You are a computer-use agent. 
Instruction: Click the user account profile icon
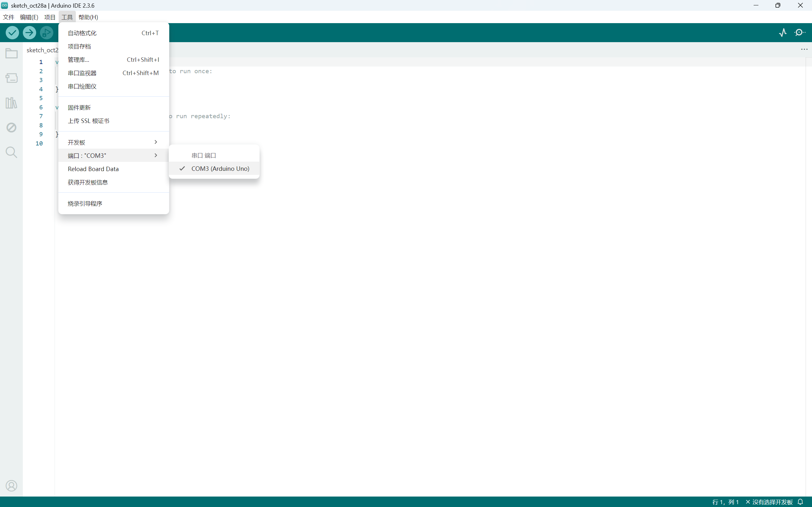click(x=11, y=485)
